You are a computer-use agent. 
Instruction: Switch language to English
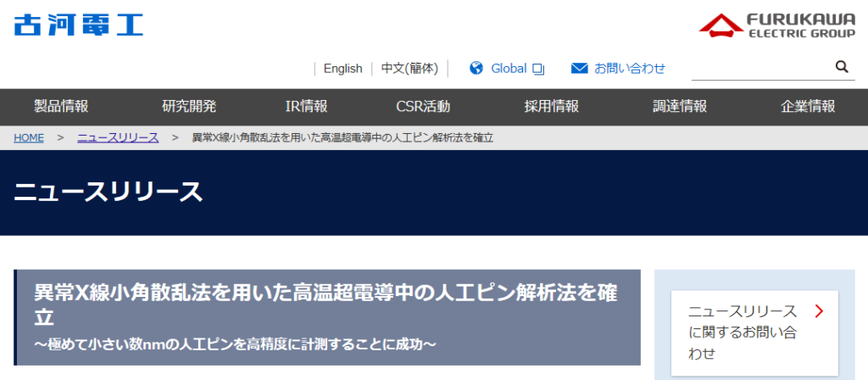click(x=342, y=68)
